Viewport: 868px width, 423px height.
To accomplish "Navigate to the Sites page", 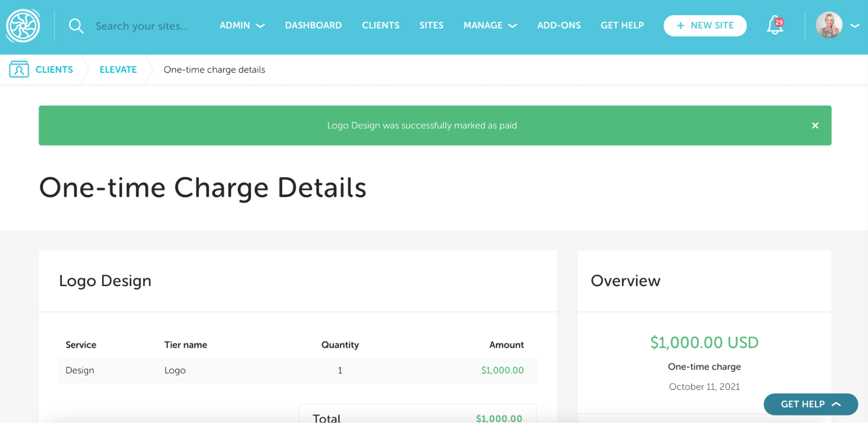I will click(431, 26).
